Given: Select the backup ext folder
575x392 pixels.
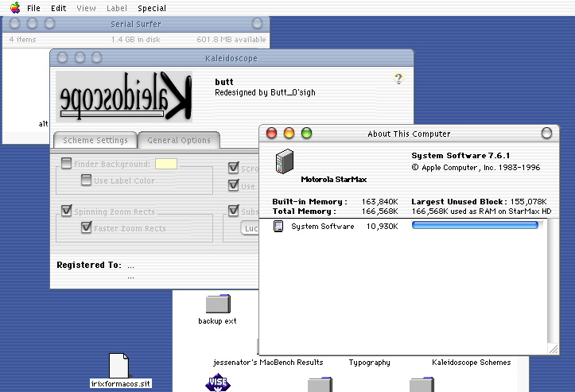Looking at the screenshot, I should point(217,304).
